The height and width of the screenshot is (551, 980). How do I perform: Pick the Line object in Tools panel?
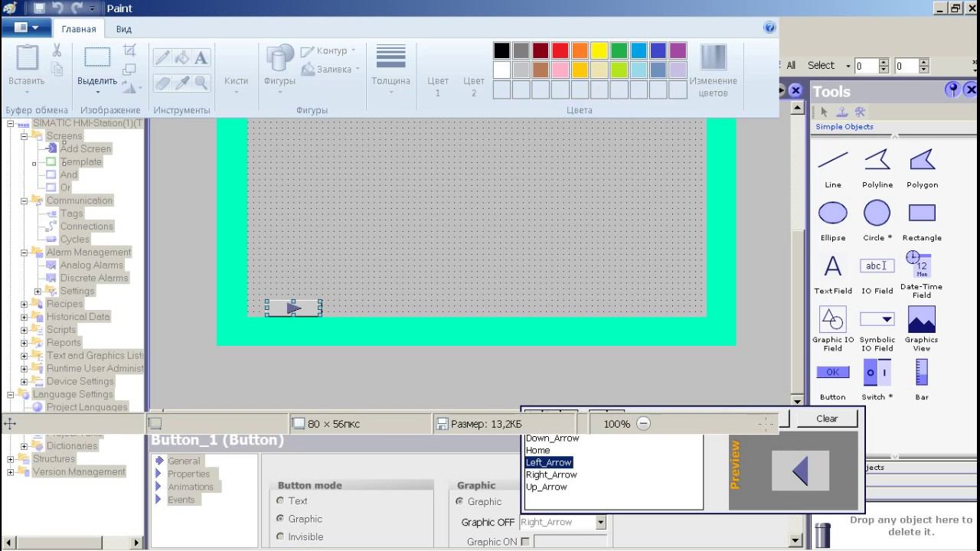[x=833, y=168]
